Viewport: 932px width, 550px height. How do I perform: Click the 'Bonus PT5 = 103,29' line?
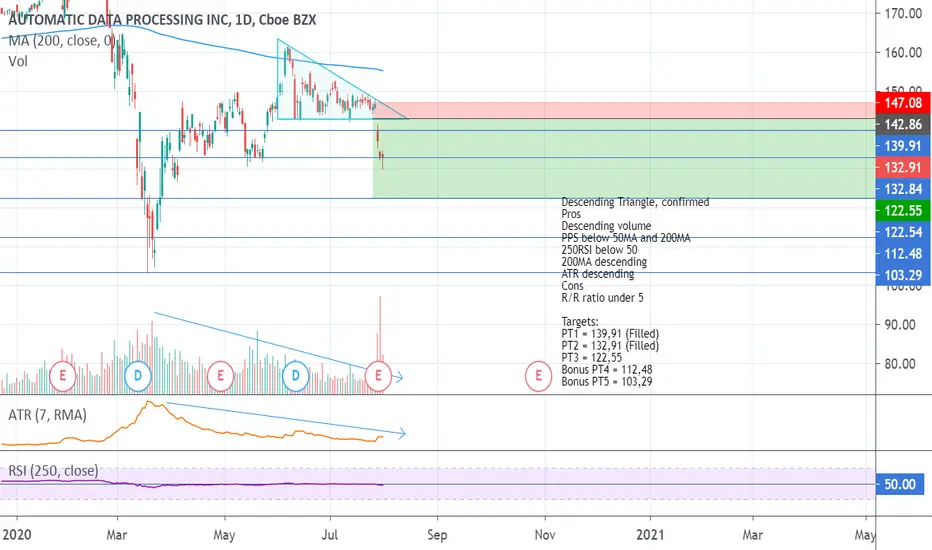coord(607,381)
